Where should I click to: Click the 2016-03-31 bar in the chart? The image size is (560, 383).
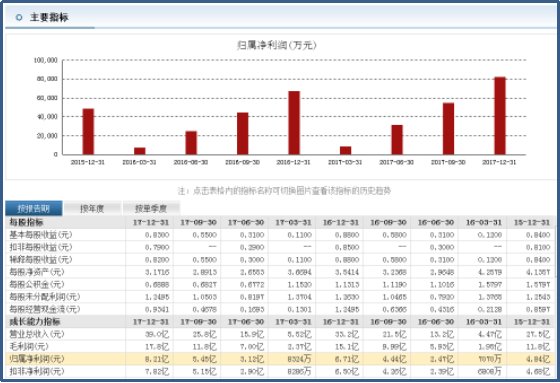pyautogui.click(x=140, y=151)
